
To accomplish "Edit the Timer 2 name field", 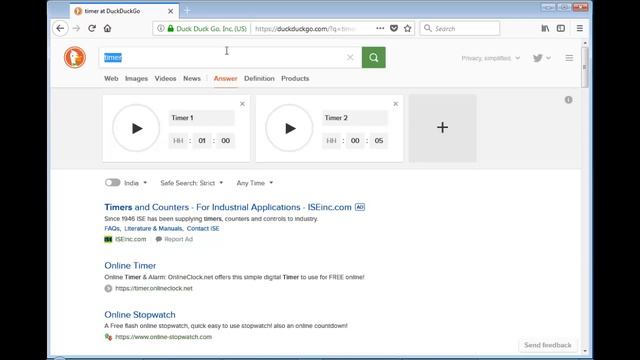I will [355, 118].
